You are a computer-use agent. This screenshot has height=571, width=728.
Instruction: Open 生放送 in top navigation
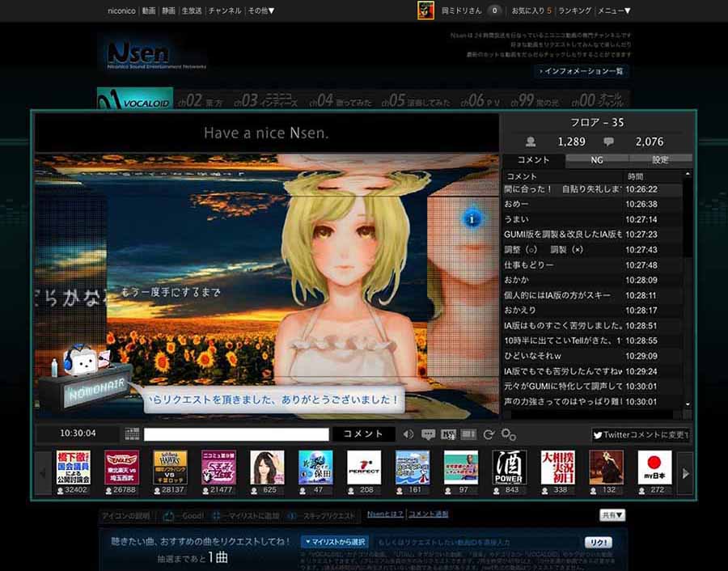coord(192,11)
